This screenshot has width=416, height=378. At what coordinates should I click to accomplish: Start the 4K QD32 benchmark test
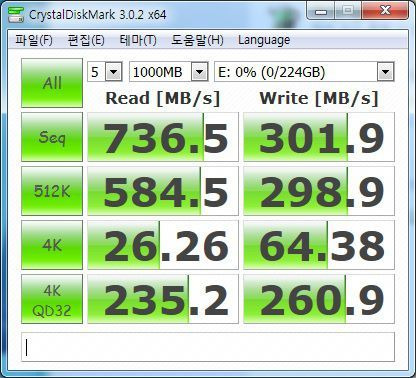[x=52, y=299]
